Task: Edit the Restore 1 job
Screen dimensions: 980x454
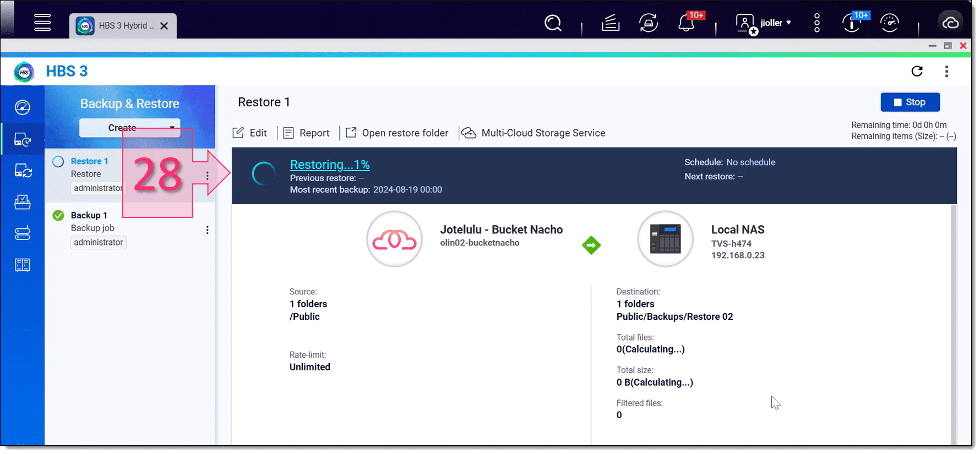Action: [x=250, y=133]
